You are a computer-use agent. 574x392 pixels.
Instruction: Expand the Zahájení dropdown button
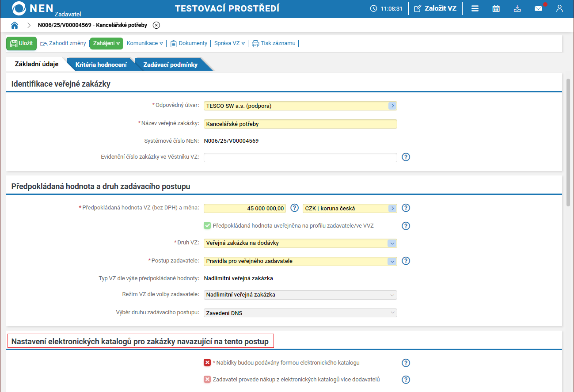(x=106, y=43)
